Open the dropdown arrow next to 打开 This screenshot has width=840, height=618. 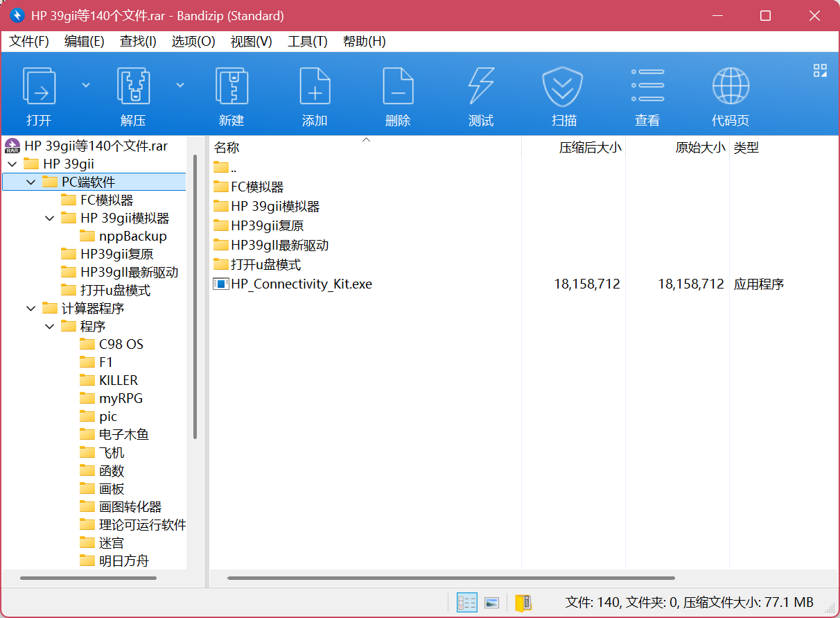[x=86, y=85]
